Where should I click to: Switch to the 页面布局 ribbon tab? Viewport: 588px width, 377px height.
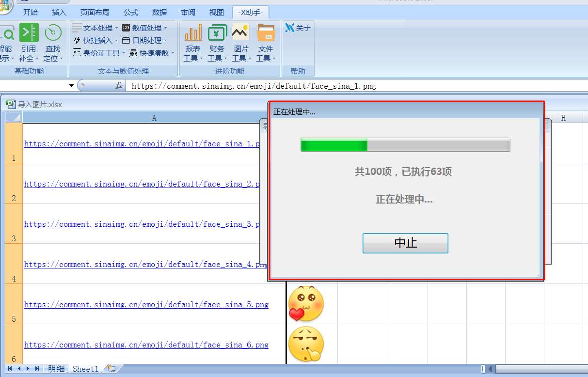[95, 13]
